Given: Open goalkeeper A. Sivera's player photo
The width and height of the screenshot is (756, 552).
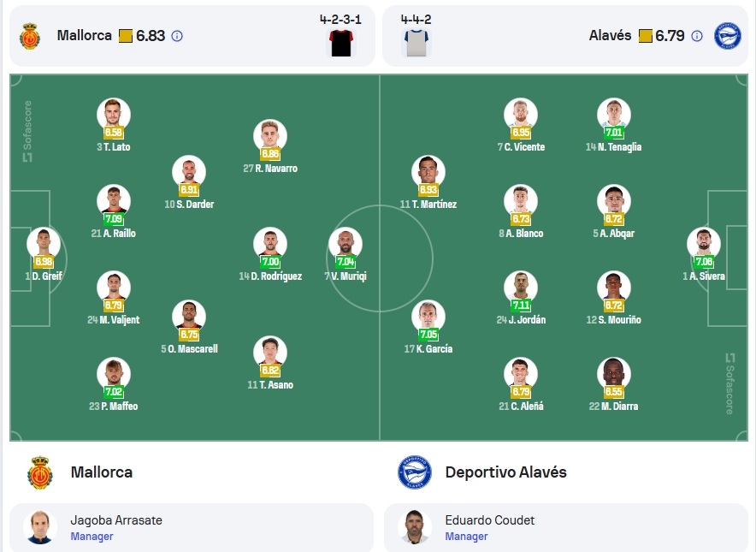Looking at the screenshot, I should point(704,243).
